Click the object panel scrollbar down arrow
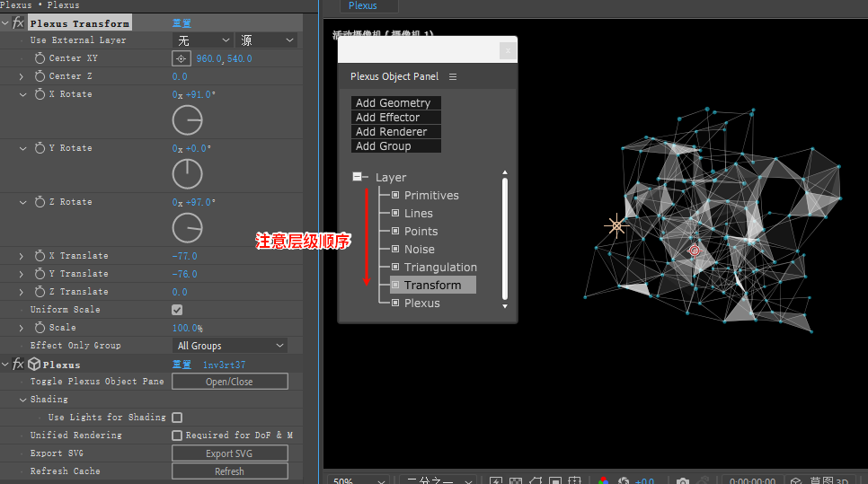Image resolution: width=868 pixels, height=484 pixels. (505, 306)
